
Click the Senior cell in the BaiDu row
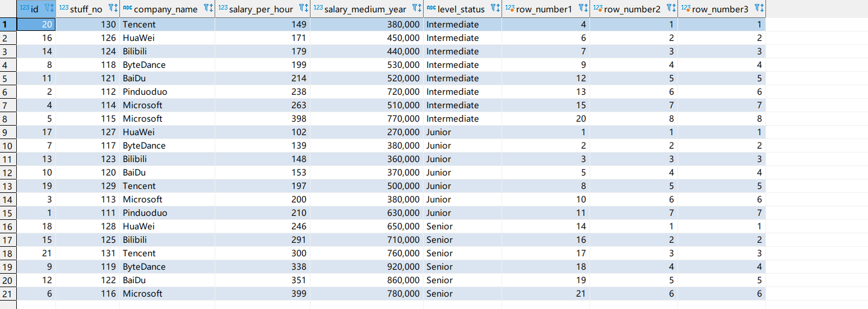click(x=462, y=280)
